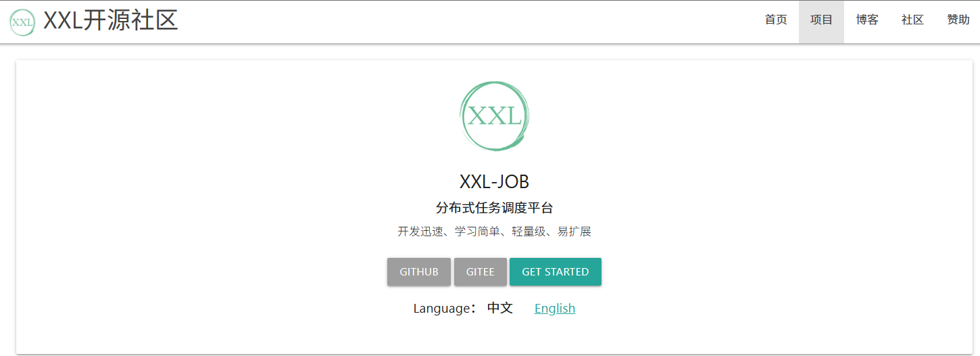Open the XXL开源社区 site title
980x356 pixels.
[111, 22]
